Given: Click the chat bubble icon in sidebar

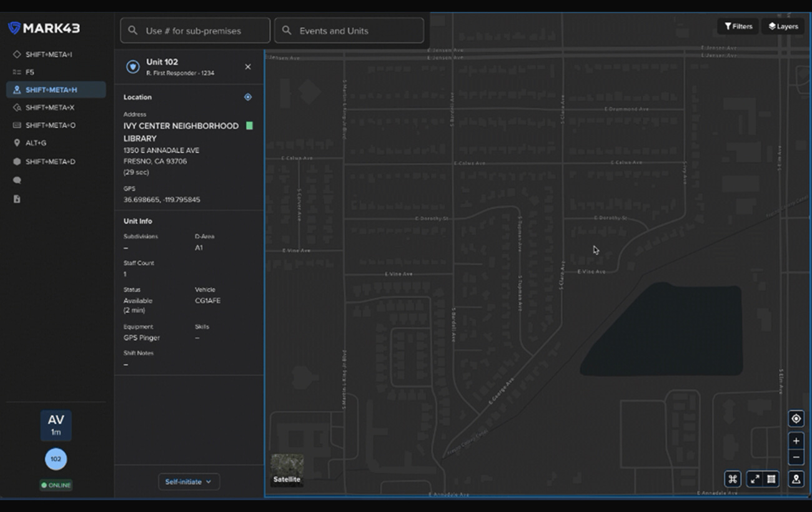Looking at the screenshot, I should coord(17,180).
